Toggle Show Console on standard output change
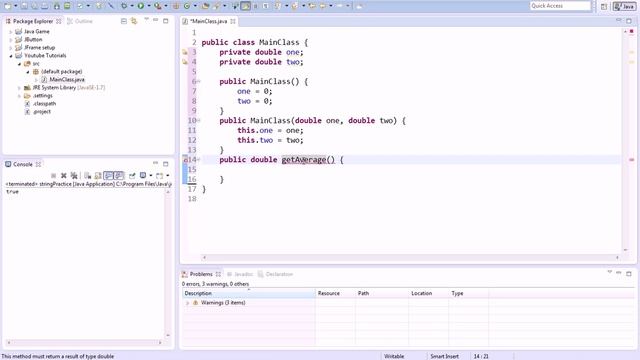This screenshot has height=360, width=640. pos(108,176)
